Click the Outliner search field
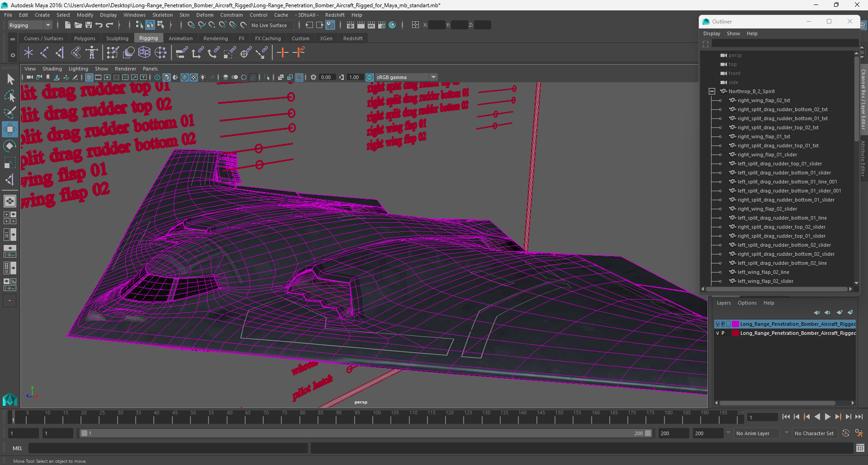The width and height of the screenshot is (868, 465). 785,43
